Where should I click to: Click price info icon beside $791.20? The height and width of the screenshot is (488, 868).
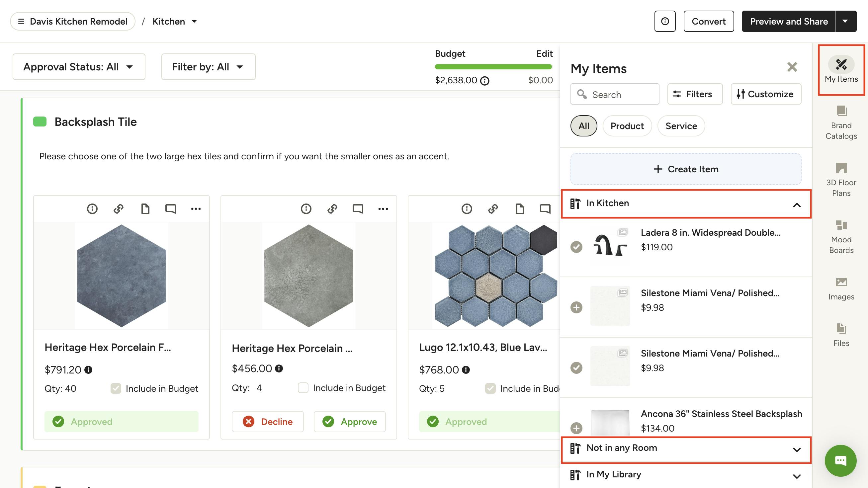coord(88,370)
